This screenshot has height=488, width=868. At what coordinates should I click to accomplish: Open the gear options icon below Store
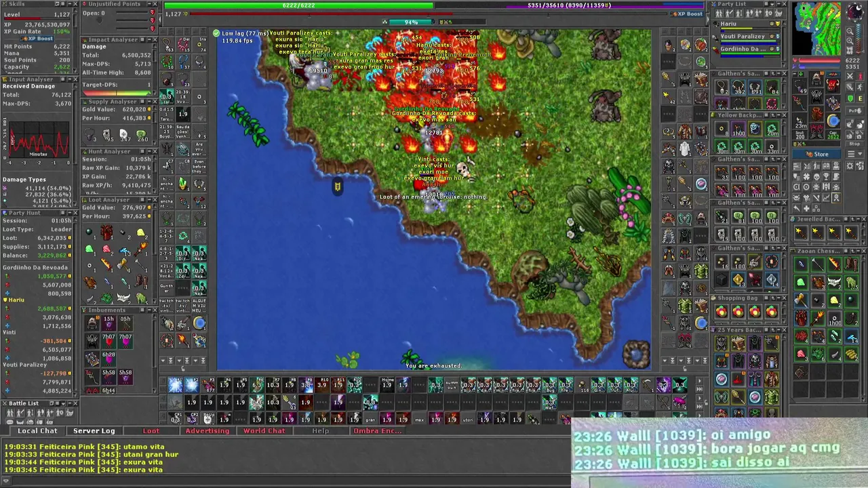(850, 165)
